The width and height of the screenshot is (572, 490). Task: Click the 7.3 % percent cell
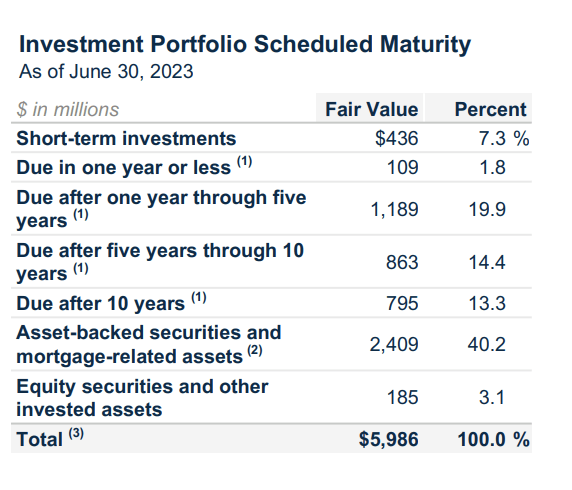[504, 139]
